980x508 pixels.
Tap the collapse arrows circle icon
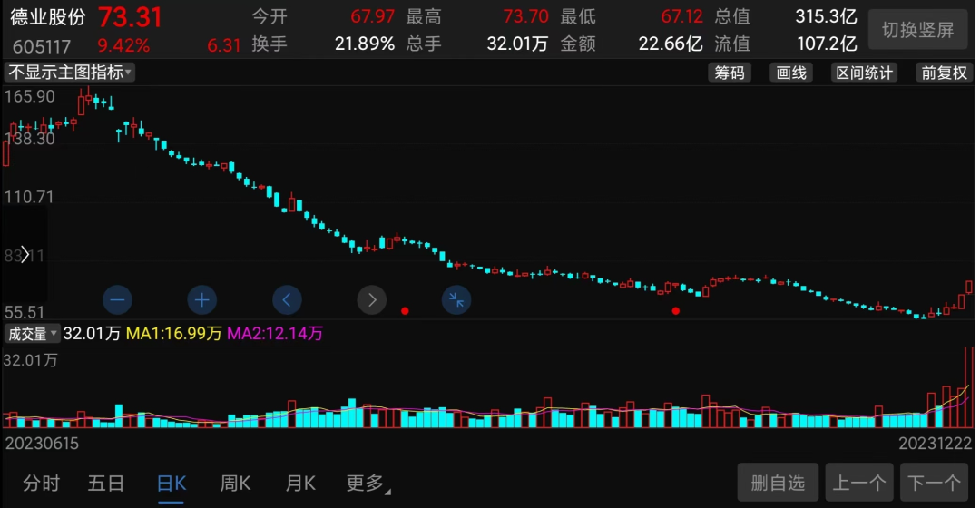pos(456,300)
